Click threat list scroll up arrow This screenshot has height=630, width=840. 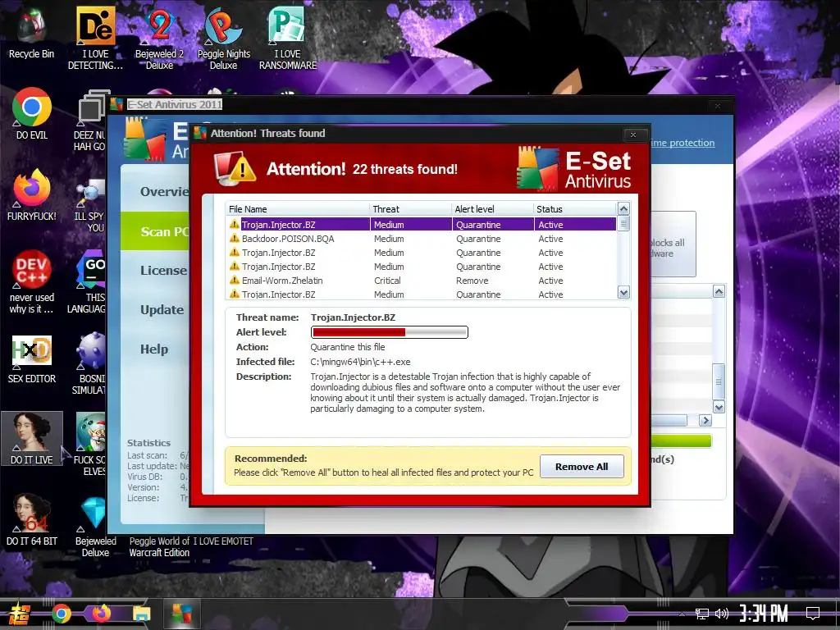(623, 208)
